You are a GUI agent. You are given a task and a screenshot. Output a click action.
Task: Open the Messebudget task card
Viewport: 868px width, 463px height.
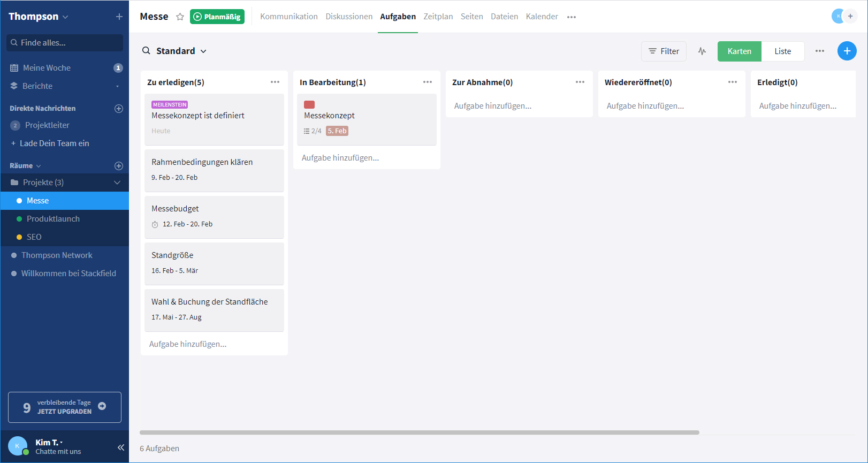pos(214,217)
